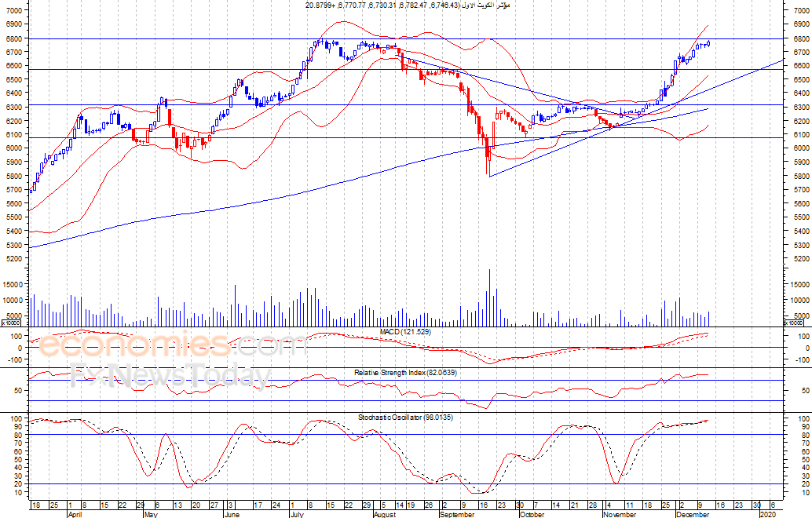Select the December month label on time axis

pyautogui.click(x=693, y=514)
